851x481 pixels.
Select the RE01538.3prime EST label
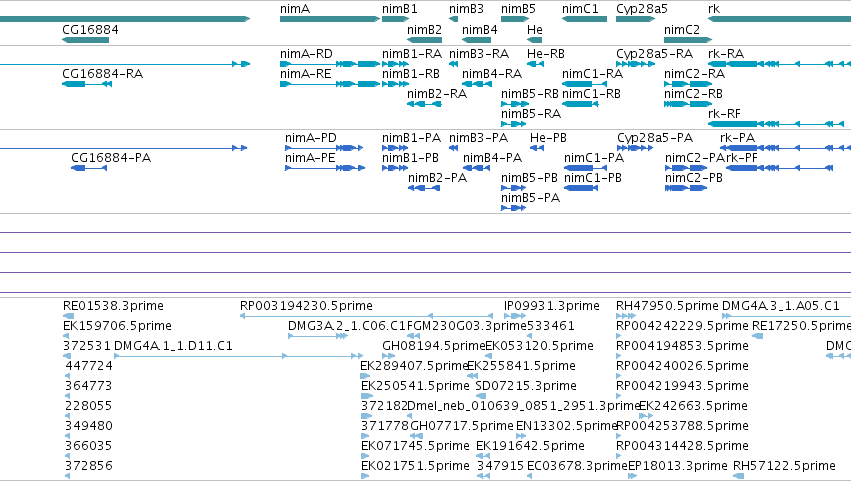pos(113,306)
